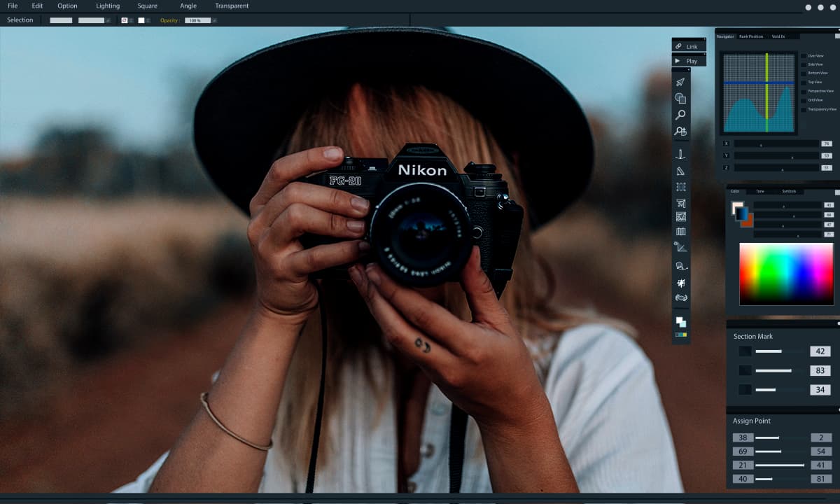The width and height of the screenshot is (840, 504).
Task: Click the Assign Point slider beside 21
Action: pyautogui.click(x=779, y=465)
